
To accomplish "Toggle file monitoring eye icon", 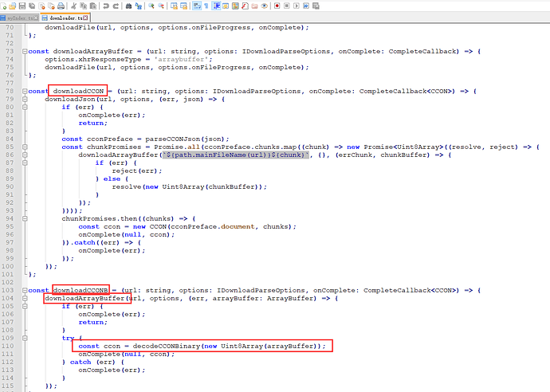I will 265,6.
